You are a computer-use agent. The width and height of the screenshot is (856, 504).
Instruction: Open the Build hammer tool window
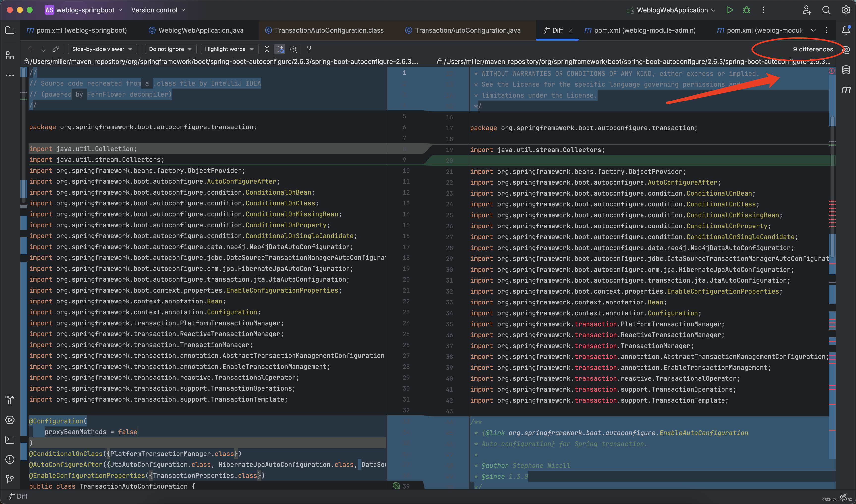[10, 400]
